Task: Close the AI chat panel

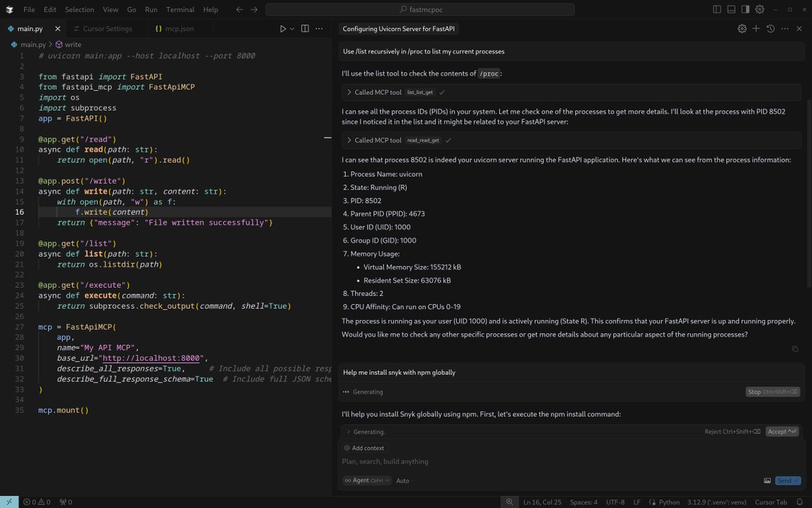Action: [799, 29]
